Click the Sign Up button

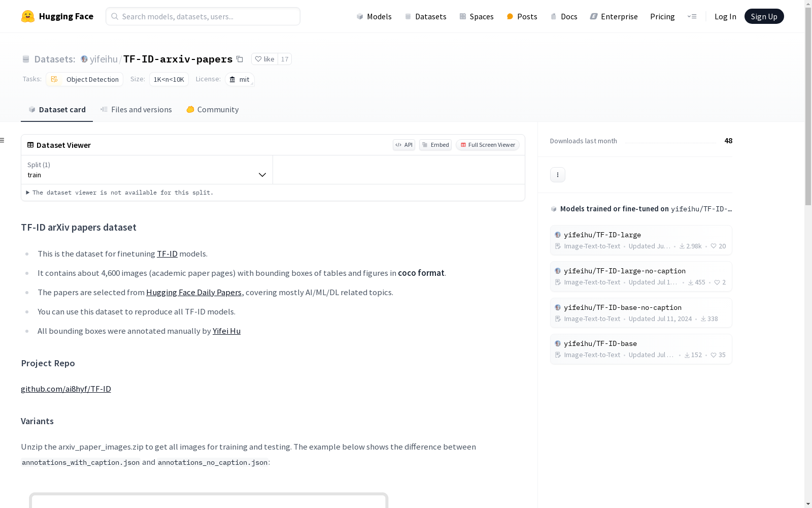[x=764, y=16]
